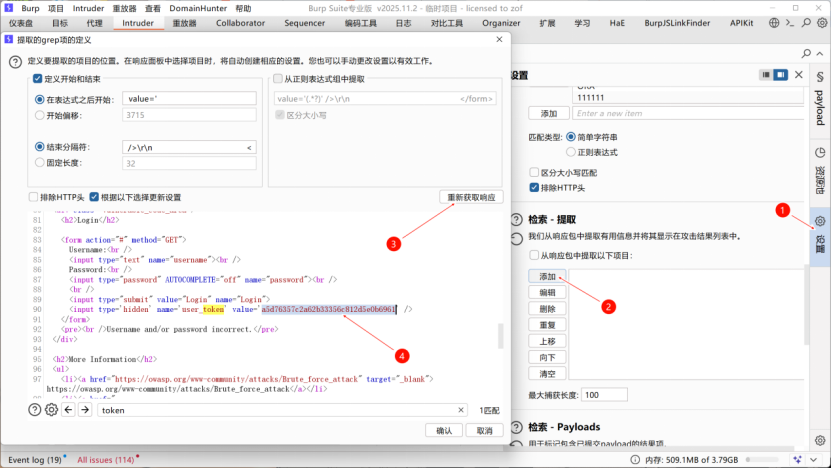Click 添加 button in extract section
This screenshot has width=831, height=468.
[547, 276]
